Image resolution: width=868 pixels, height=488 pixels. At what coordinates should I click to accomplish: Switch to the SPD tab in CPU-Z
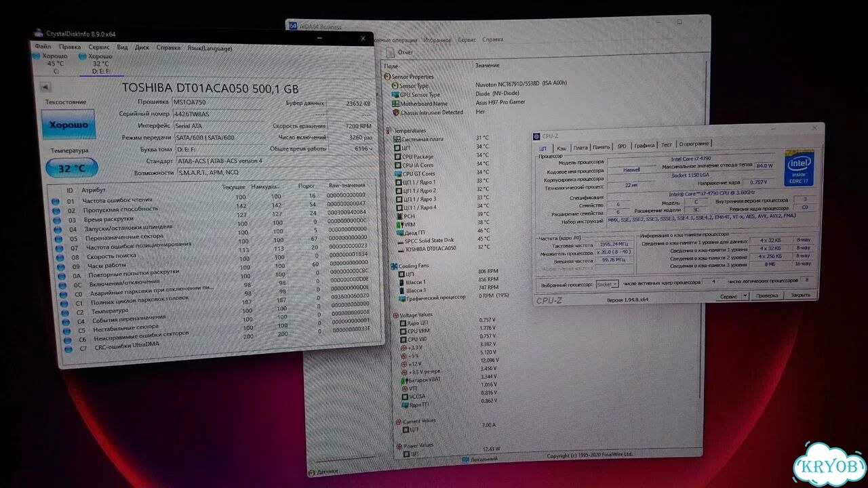pyautogui.click(x=622, y=146)
